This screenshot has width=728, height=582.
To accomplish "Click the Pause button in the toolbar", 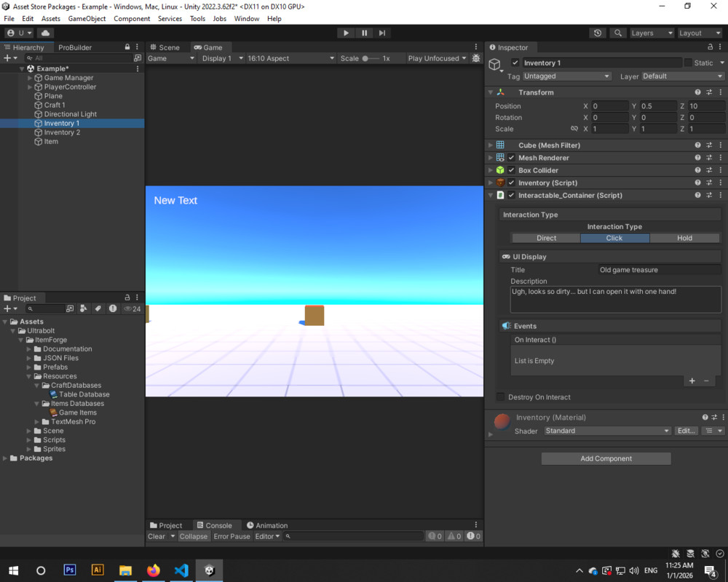I will coord(364,33).
